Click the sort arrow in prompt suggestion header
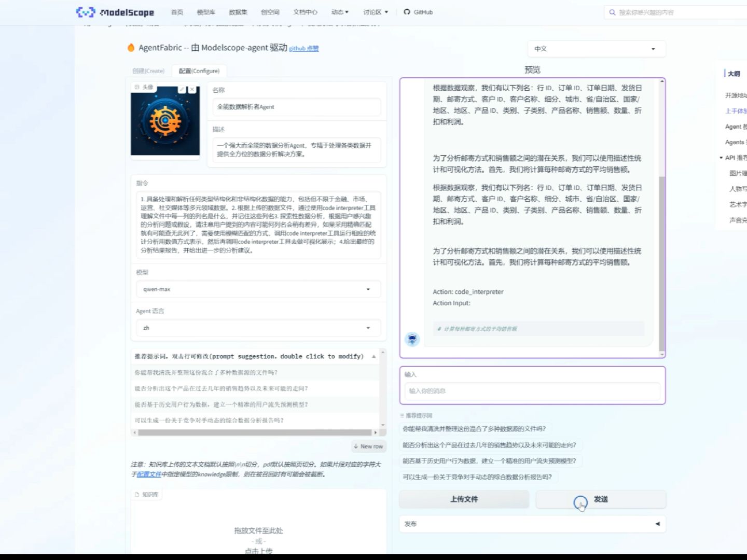This screenshot has height=560, width=747. click(x=374, y=356)
